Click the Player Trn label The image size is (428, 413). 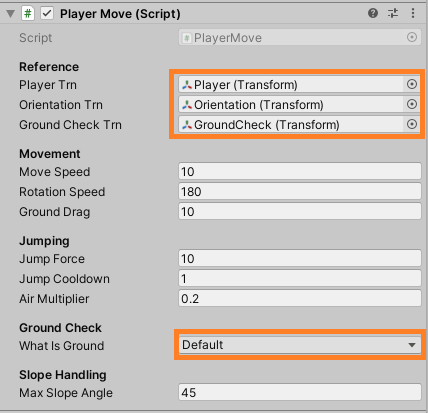48,85
